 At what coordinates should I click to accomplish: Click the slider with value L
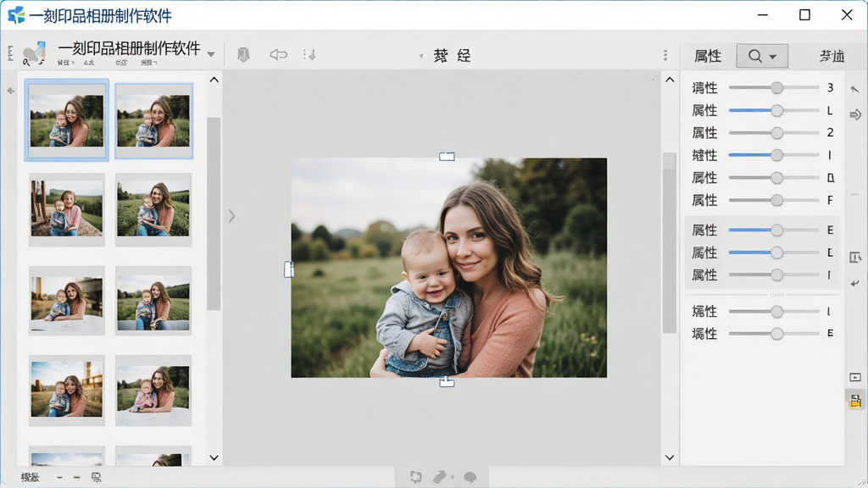tap(774, 110)
